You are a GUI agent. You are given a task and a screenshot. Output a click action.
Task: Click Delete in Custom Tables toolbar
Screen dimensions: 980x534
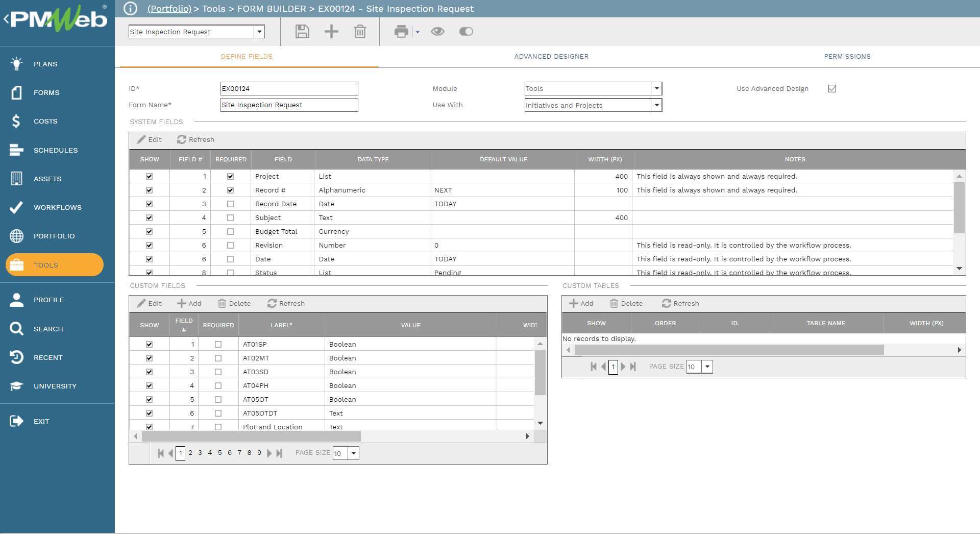tap(626, 303)
